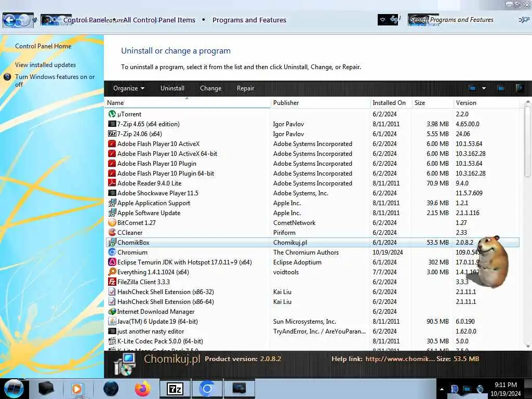Select the Adobe Shockwave Player 11.5 row

(x=312, y=193)
